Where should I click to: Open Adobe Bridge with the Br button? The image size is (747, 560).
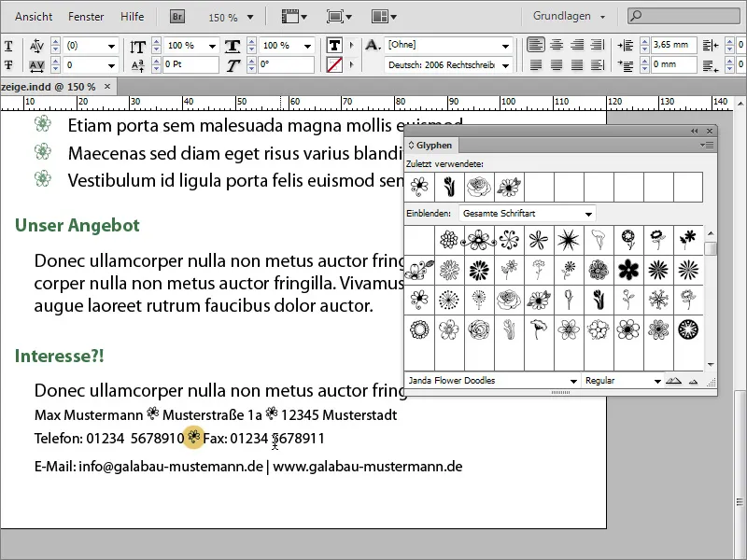[x=177, y=17]
